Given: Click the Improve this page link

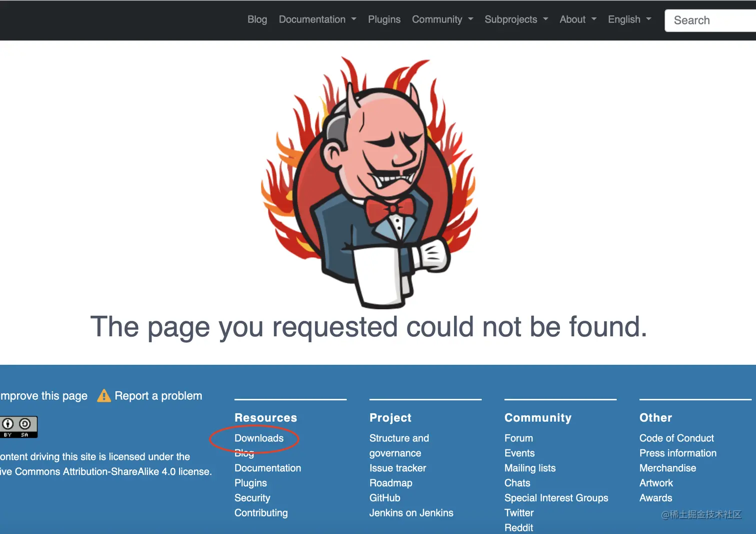Looking at the screenshot, I should tap(43, 396).
